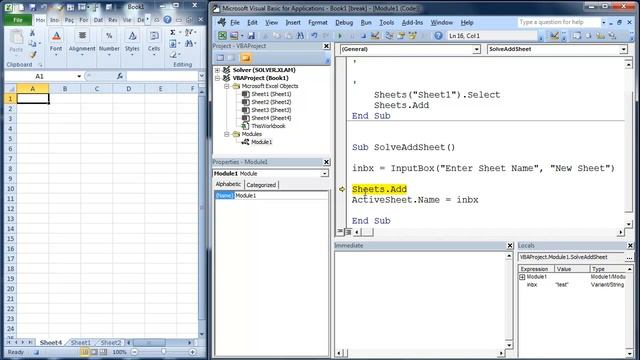This screenshot has height=360, width=640.
Task: Click View Object icon in Project panel
Action: coord(231,58)
